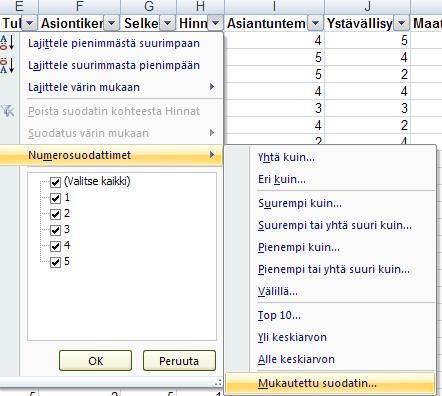Open filter dropdown for Asiantuntem column
Viewport: 442px width, 396px height.
point(315,23)
